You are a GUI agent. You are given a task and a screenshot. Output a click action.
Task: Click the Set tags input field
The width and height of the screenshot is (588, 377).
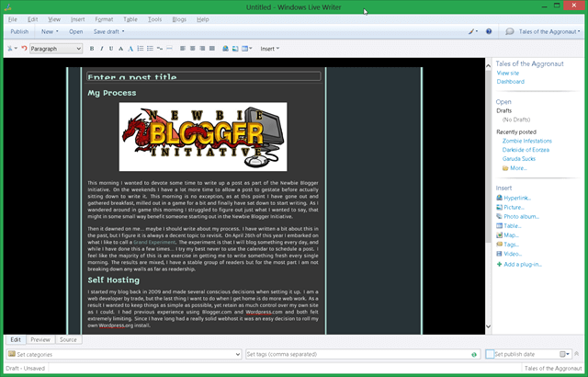coord(363,354)
